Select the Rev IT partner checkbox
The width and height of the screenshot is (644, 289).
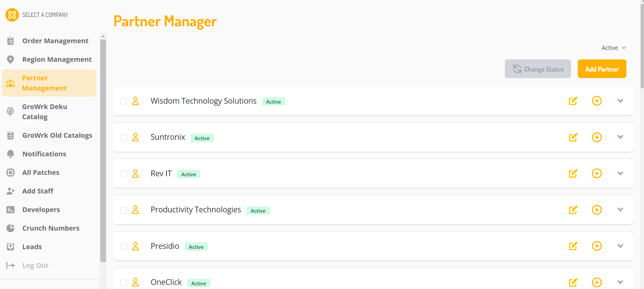click(x=124, y=174)
